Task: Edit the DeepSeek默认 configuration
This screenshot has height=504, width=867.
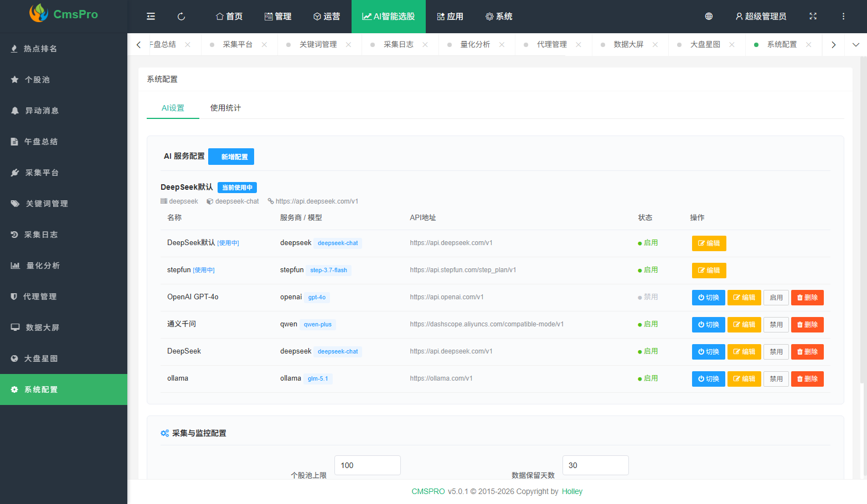Action: point(709,243)
